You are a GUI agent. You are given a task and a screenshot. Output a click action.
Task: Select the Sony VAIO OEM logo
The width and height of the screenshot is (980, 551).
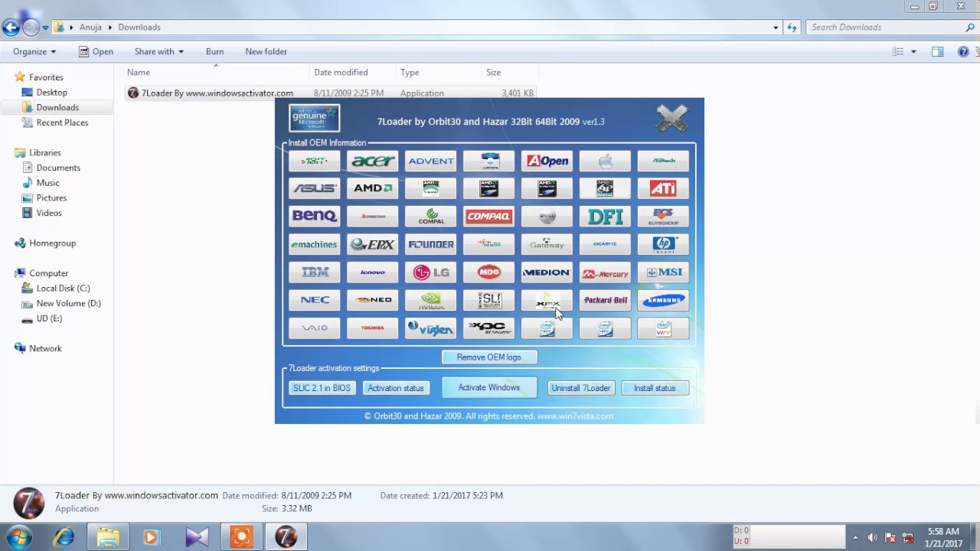point(315,328)
